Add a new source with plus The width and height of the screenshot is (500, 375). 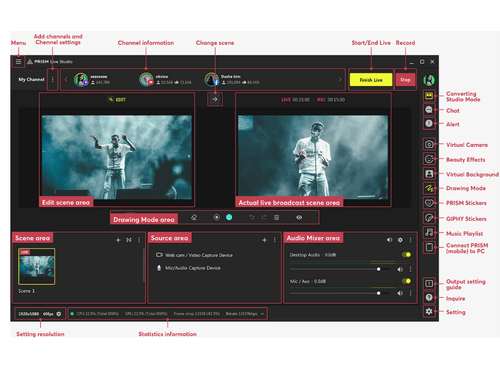pos(264,240)
